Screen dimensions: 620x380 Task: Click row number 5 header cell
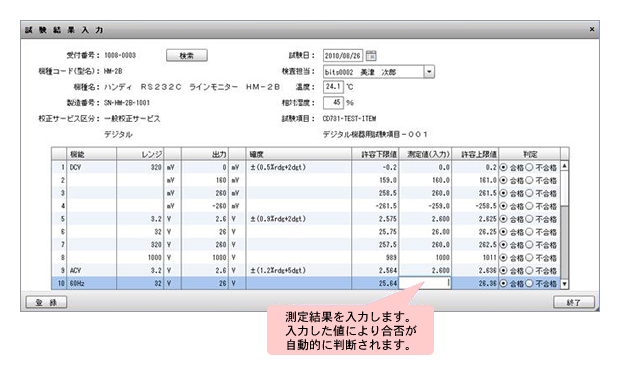click(59, 219)
